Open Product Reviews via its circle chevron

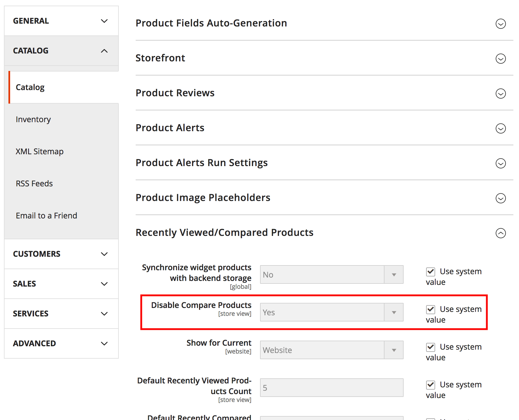[500, 93]
